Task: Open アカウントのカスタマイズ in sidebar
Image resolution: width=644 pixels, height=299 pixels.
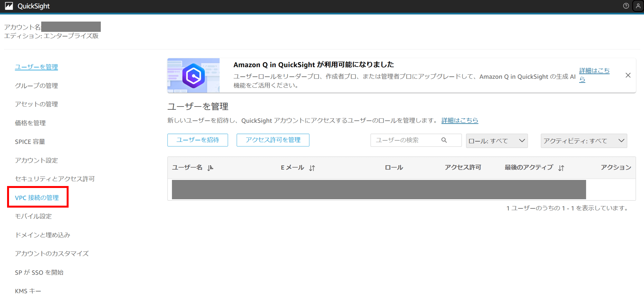Action: pyautogui.click(x=52, y=254)
